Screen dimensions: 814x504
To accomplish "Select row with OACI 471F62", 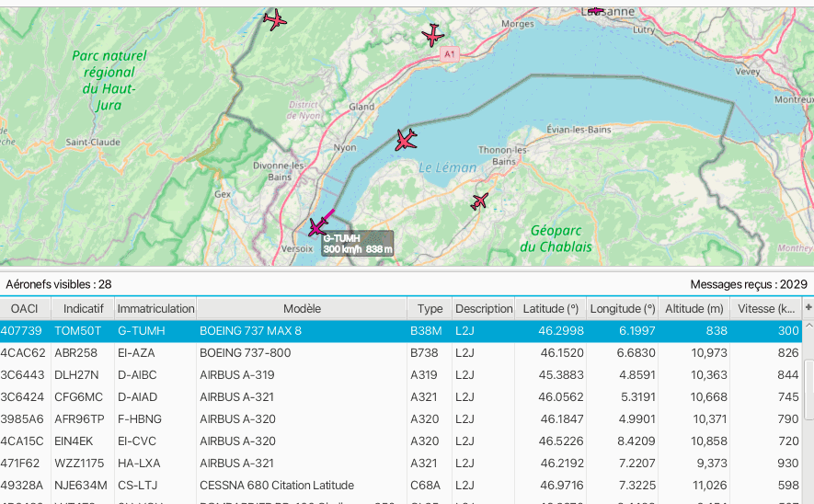I will click(x=401, y=463).
